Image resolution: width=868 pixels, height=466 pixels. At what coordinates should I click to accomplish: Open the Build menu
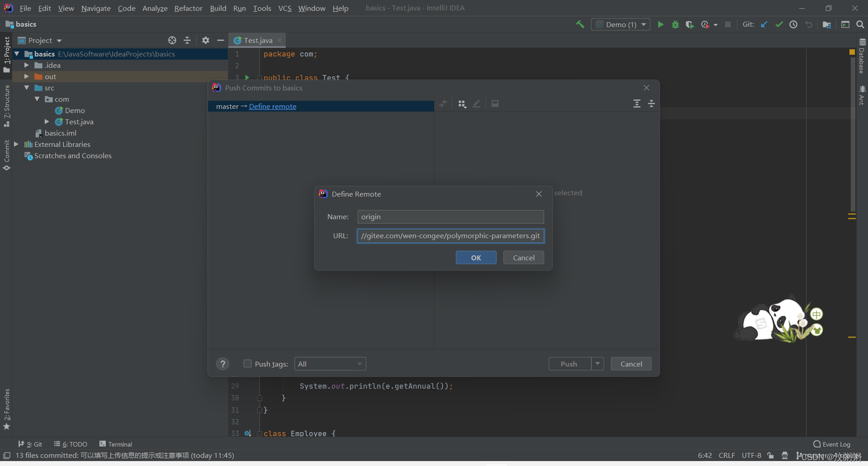tap(218, 8)
